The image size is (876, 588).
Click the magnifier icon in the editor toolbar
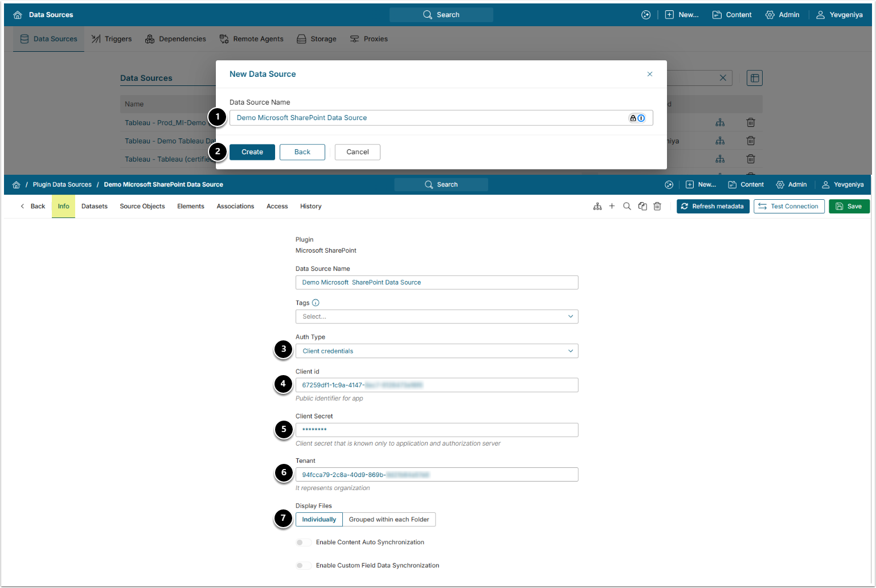click(627, 206)
